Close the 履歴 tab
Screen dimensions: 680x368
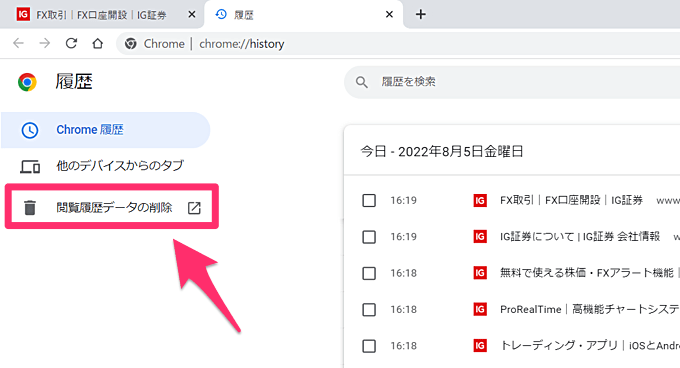389,15
